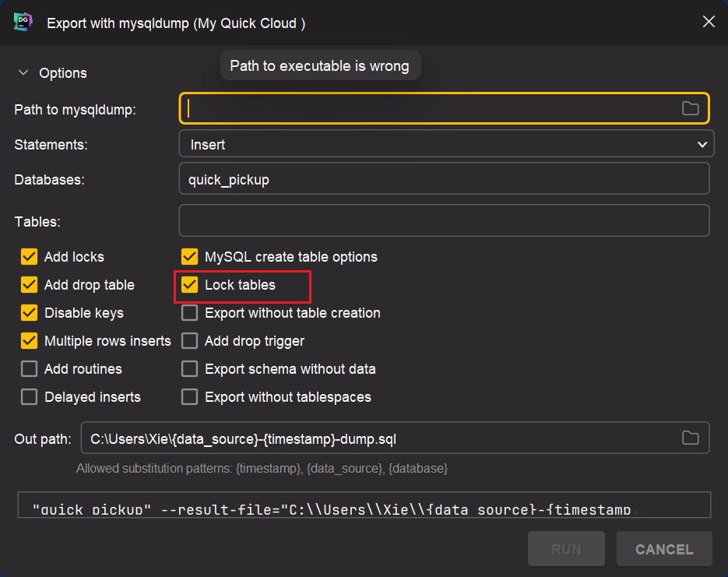Enable Add drop trigger checkbox

(x=189, y=341)
